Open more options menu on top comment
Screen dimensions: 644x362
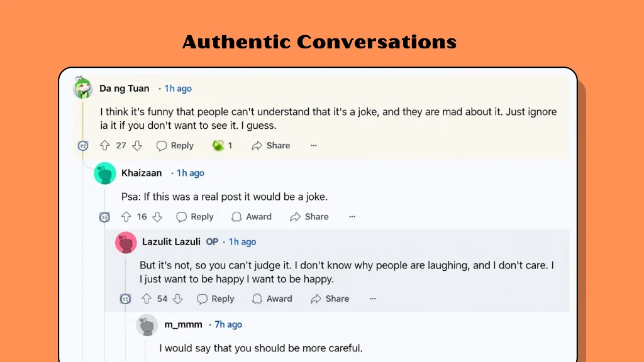point(313,145)
